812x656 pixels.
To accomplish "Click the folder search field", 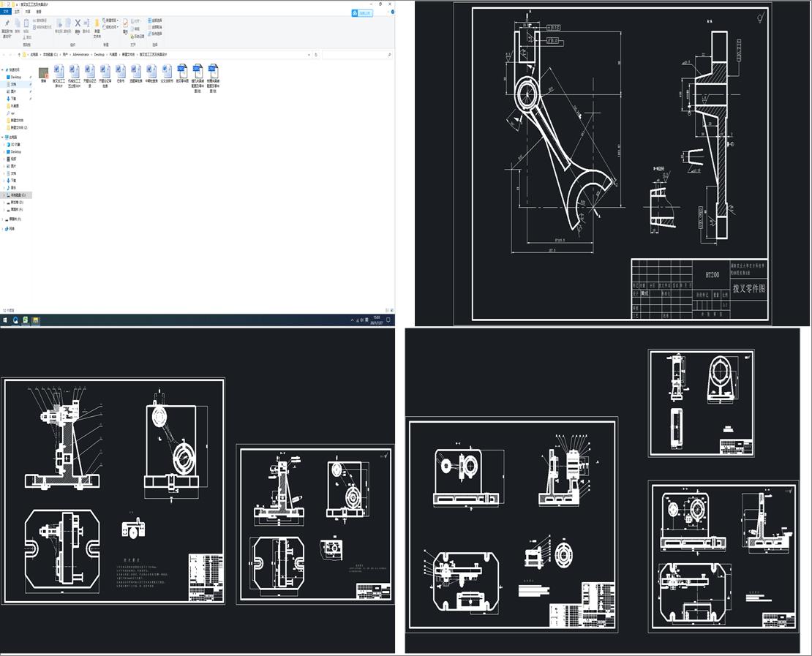I will coord(356,54).
